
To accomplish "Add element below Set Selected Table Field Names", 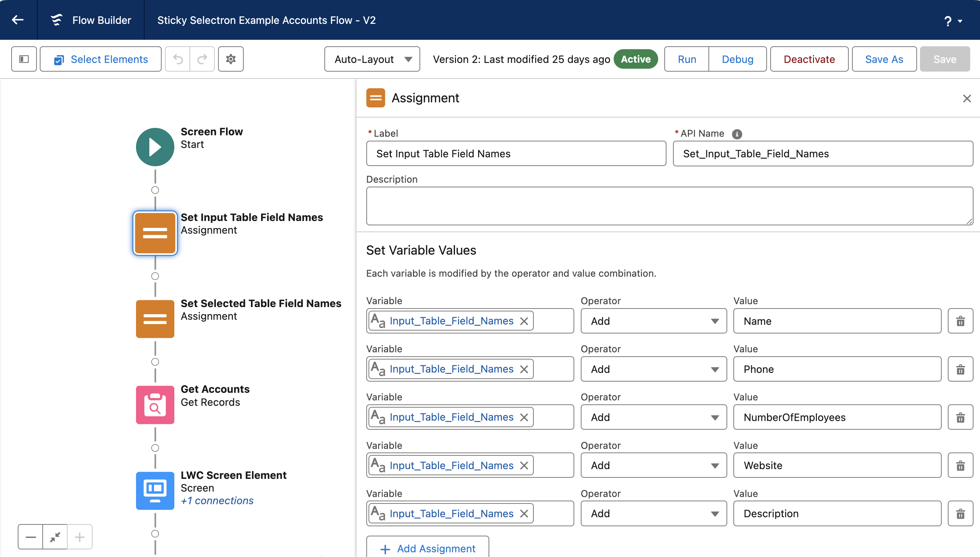I will click(x=155, y=362).
